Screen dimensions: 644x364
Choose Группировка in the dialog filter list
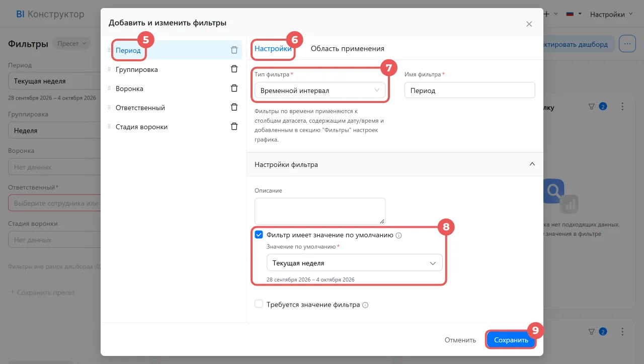[x=137, y=69]
